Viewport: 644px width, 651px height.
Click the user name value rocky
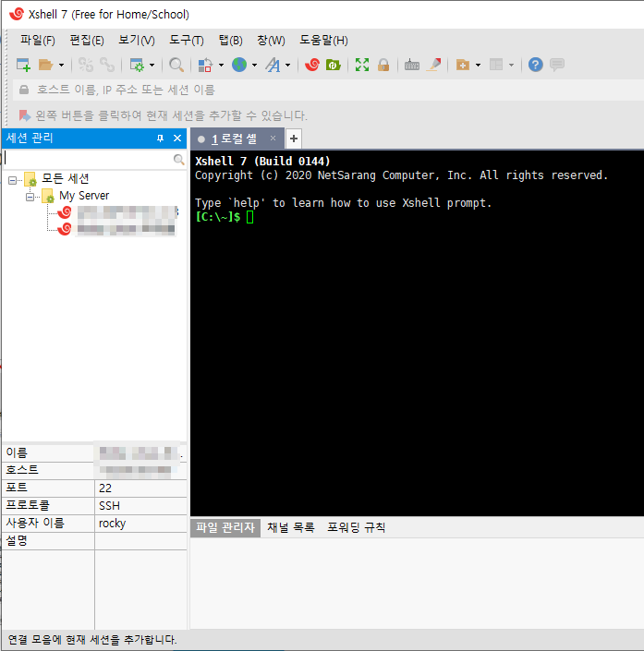coord(112,524)
